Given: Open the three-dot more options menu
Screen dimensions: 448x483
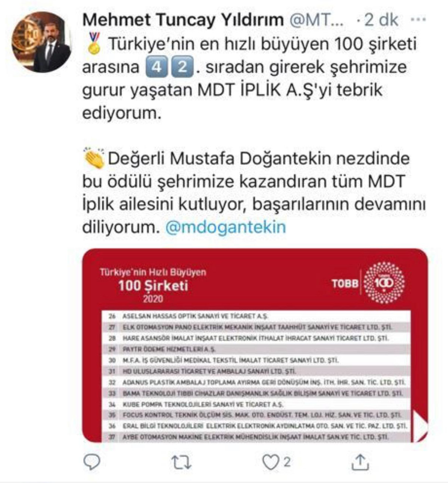Looking at the screenshot, I should [x=418, y=20].
